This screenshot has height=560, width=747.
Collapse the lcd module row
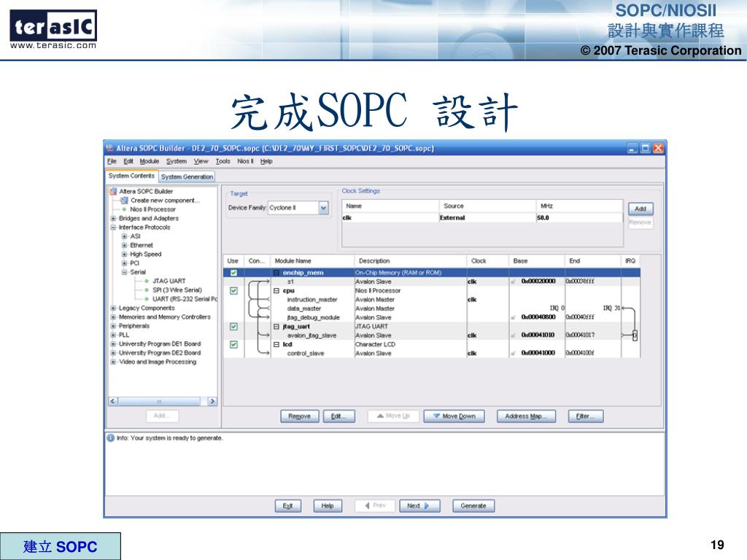[x=276, y=344]
